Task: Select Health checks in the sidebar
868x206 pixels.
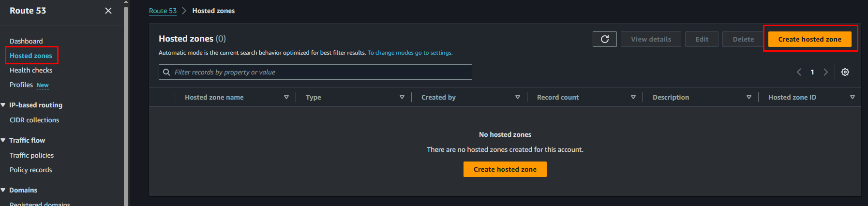Action: point(31,70)
